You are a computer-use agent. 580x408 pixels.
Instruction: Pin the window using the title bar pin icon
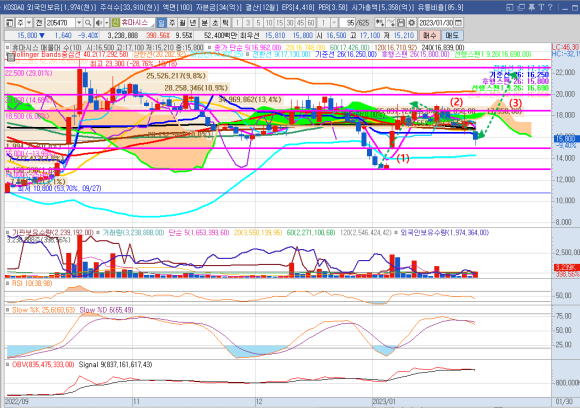point(532,7)
